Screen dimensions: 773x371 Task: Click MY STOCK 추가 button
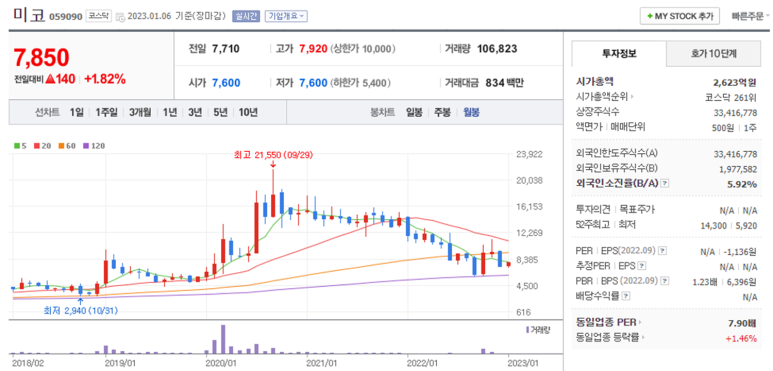point(680,16)
